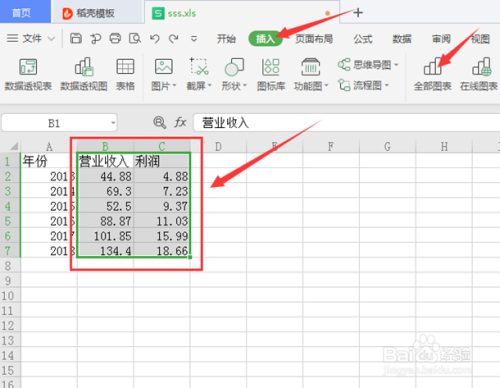Open Print Preview icon

(135, 39)
